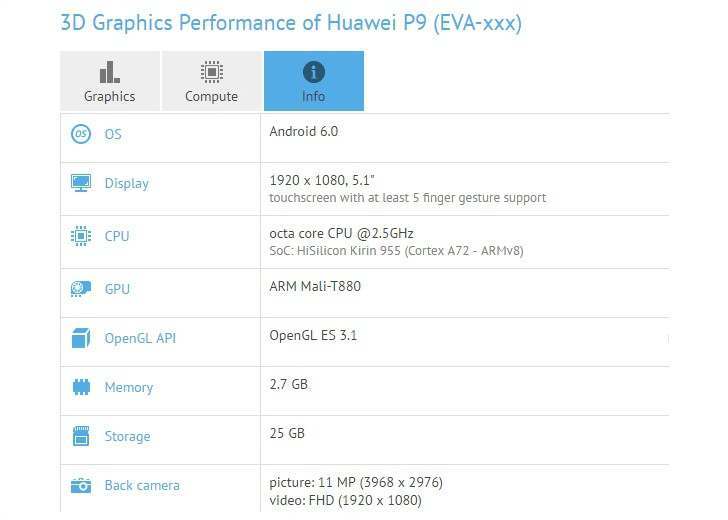Open the Graphics tab
The height and width of the screenshot is (520, 728).
click(x=110, y=81)
